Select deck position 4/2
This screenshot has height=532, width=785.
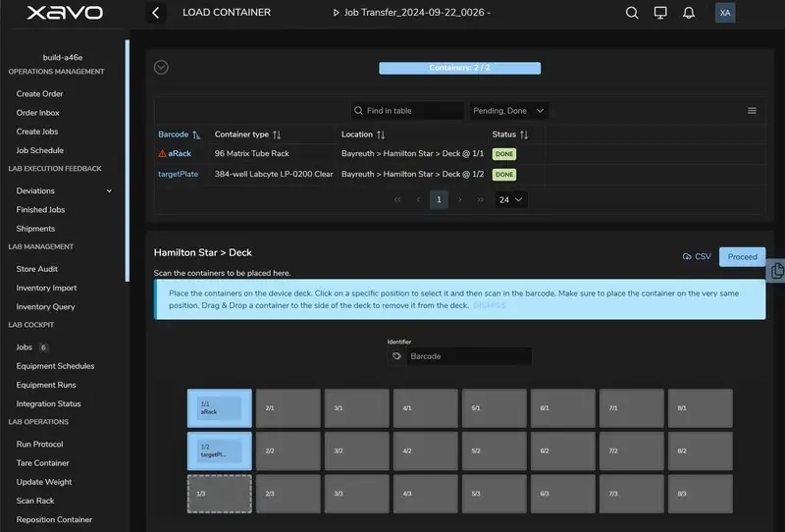tap(426, 451)
